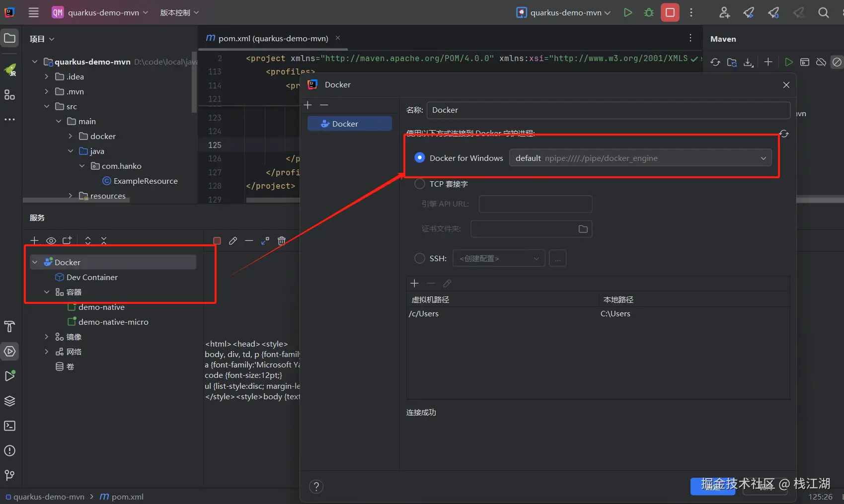Stop the Docker connection red square
Screen dimensions: 844x504
217,241
